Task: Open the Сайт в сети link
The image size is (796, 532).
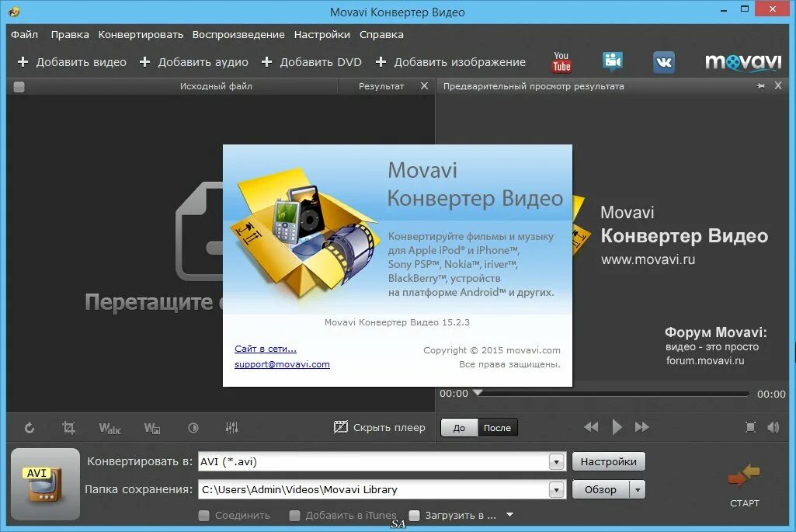Action: pos(266,349)
